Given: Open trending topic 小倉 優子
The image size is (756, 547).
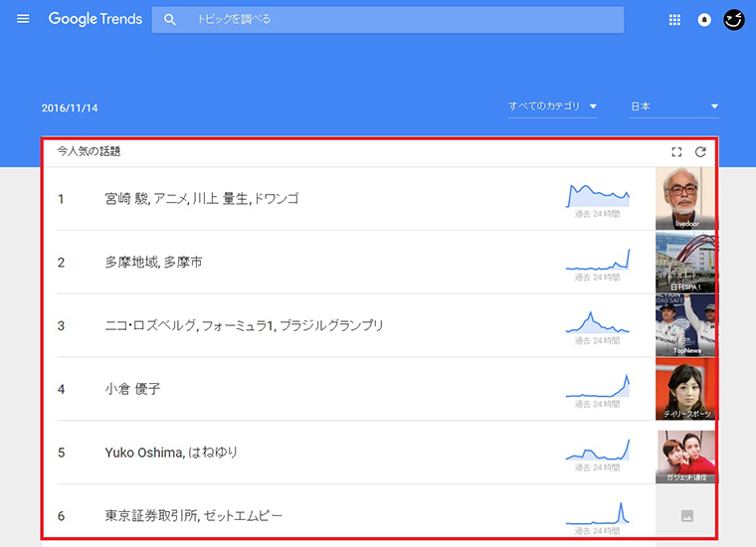Looking at the screenshot, I should [x=132, y=389].
